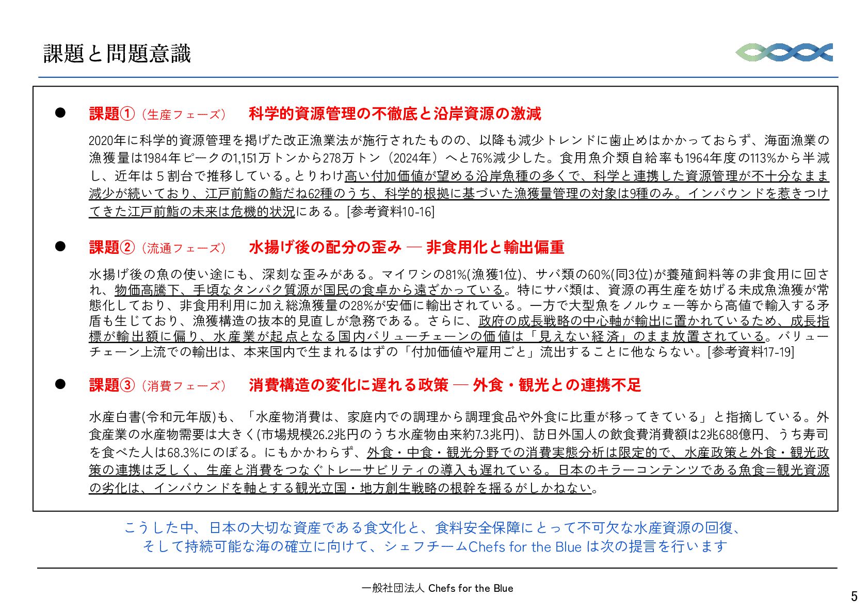Click the (生産フェーズ) label
The height and width of the screenshot is (614, 868).
click(x=184, y=115)
